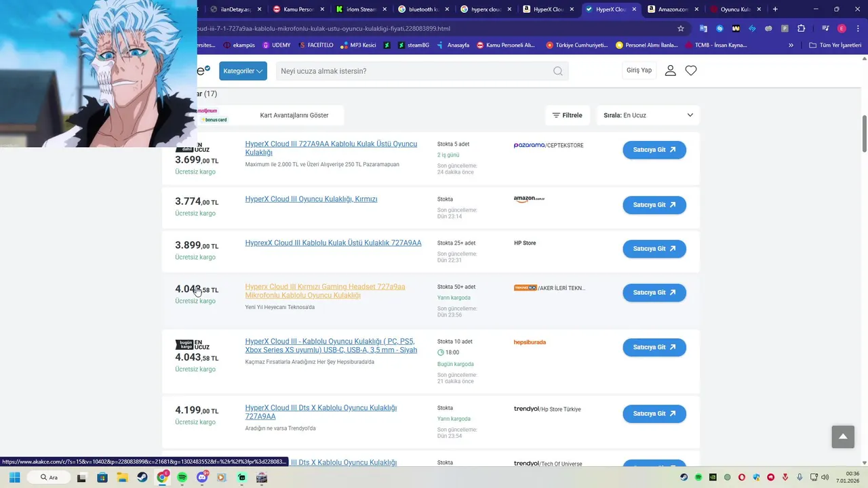Open the MP3 Kesici bookmark
The image size is (868, 488).
pos(357,45)
